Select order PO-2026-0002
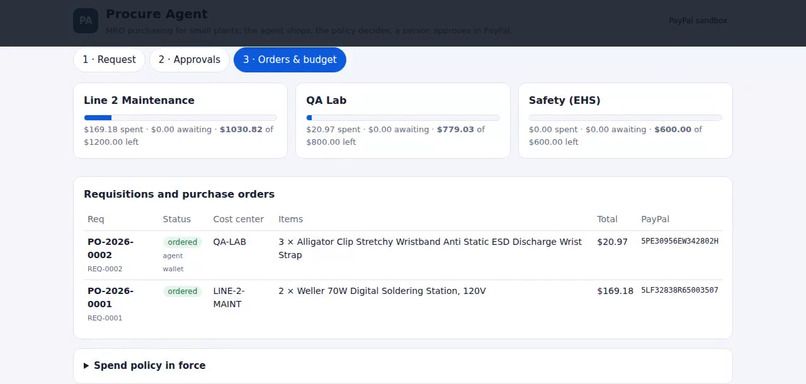This screenshot has height=384, width=806. click(x=110, y=248)
